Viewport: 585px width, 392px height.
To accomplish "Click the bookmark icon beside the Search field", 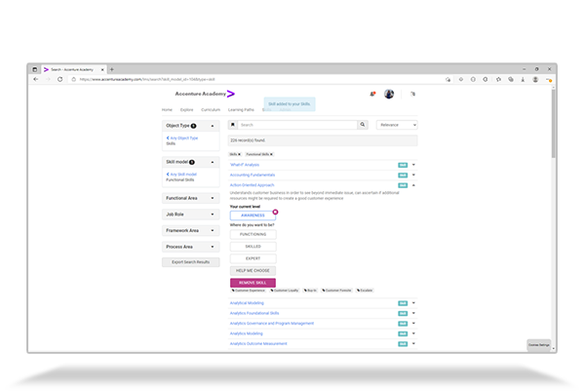I will click(x=233, y=125).
